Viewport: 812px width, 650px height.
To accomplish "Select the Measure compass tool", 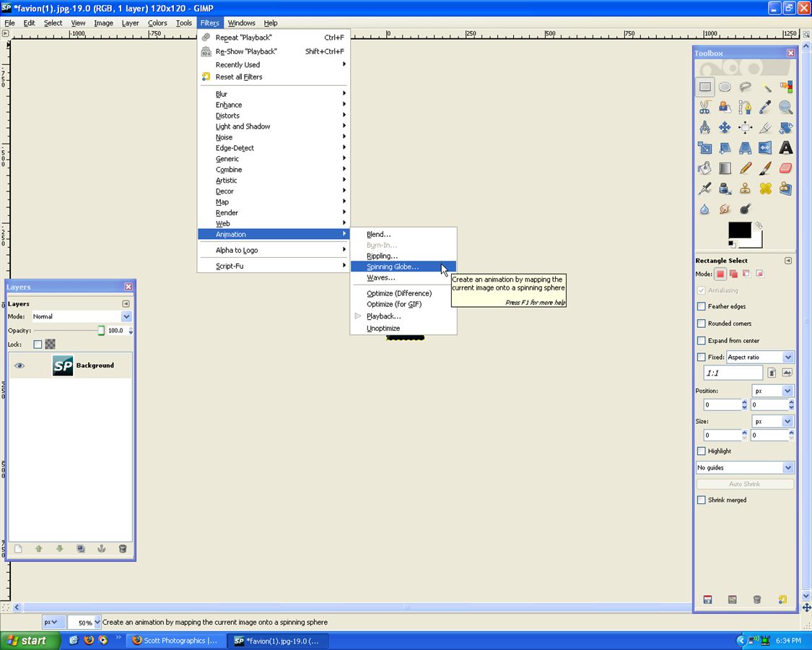I will pyautogui.click(x=704, y=128).
